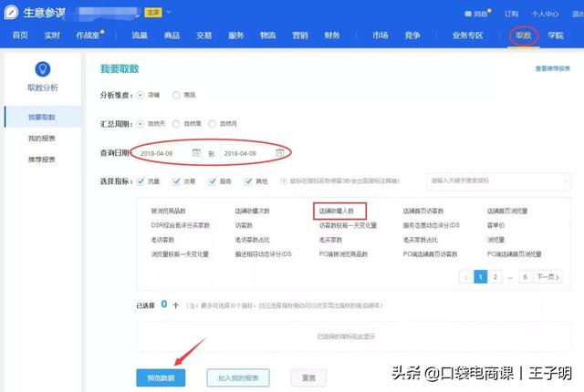Switch to the 流量 nav tab
Image resolution: width=584 pixels, height=392 pixels.
tap(140, 36)
